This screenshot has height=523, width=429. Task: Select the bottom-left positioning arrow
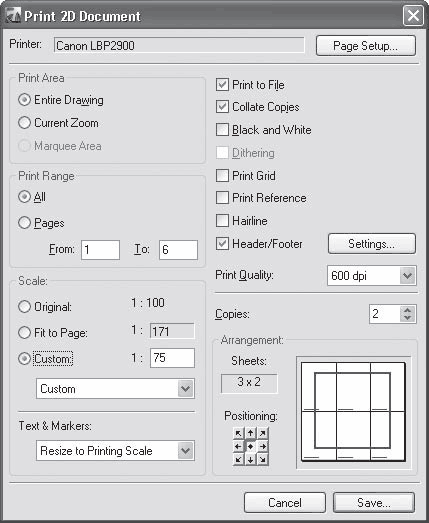pos(238,459)
